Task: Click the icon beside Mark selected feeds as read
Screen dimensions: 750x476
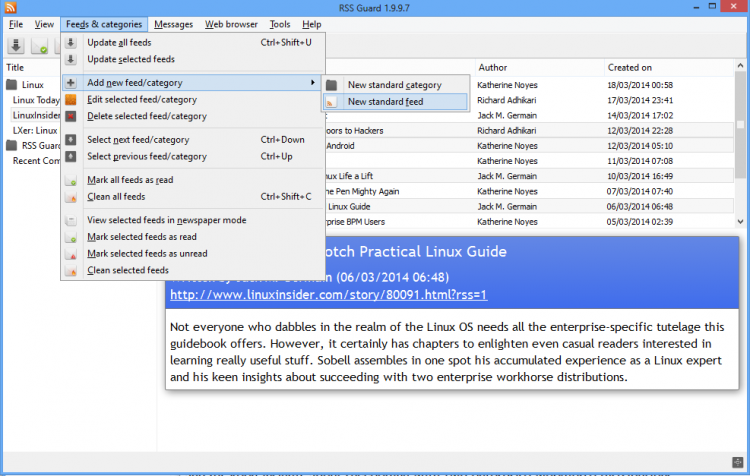Action: 71,237
